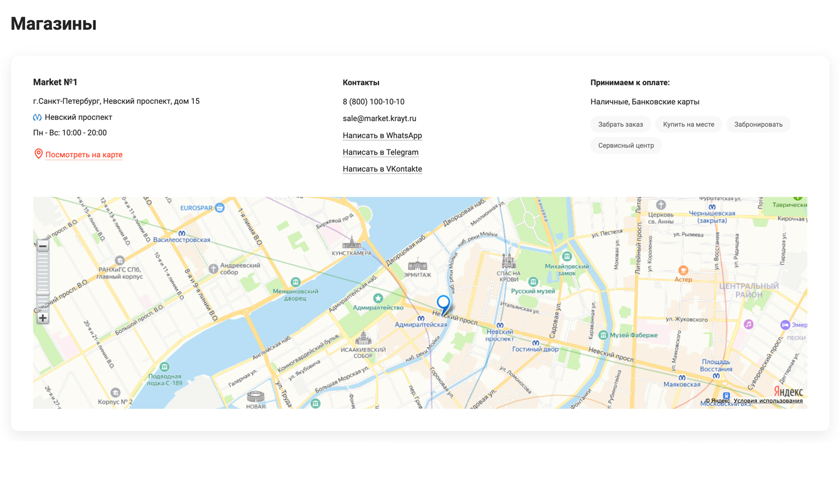Click the Написать в Telegram link
Viewport: 840px width, 504px height.
pyautogui.click(x=380, y=152)
